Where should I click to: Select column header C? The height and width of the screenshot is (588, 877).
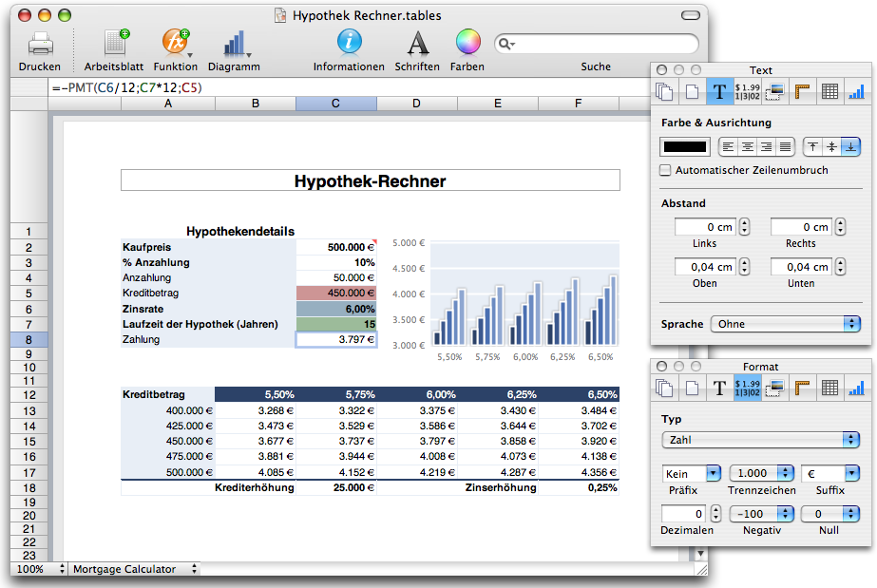coord(335,103)
